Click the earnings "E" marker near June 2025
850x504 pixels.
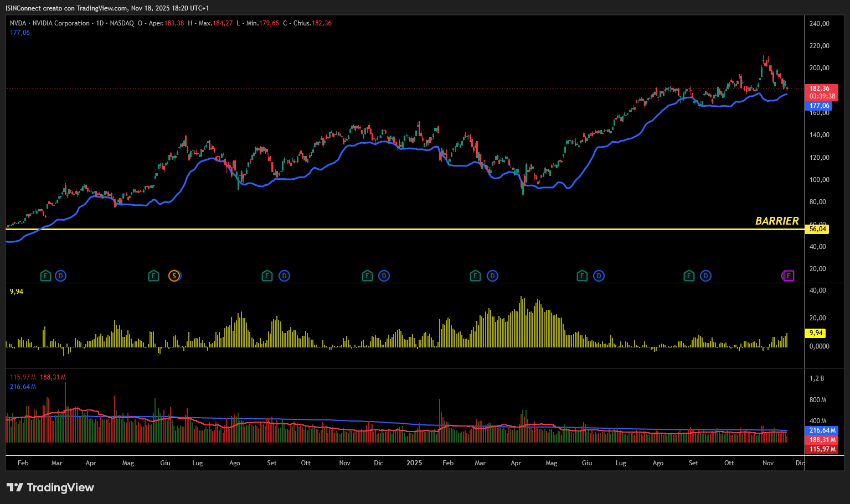coord(582,276)
